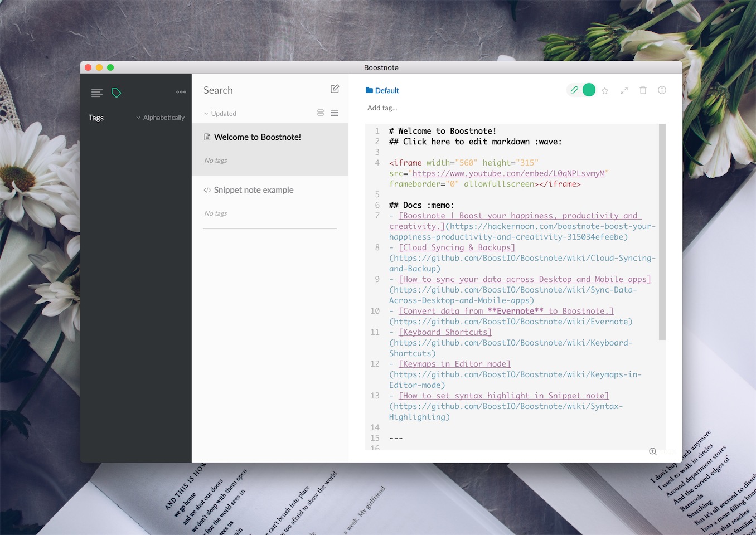Open the Alphabetically sort dropdown for tags
Screen dimensions: 756x535
[x=160, y=118]
